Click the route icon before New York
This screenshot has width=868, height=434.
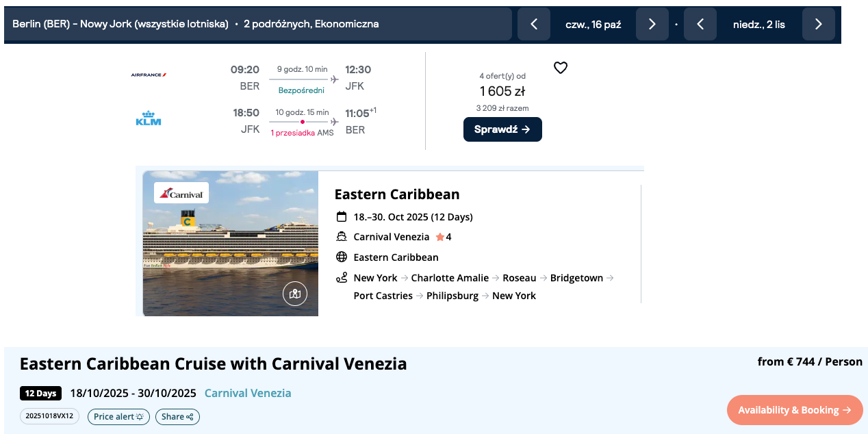click(342, 278)
